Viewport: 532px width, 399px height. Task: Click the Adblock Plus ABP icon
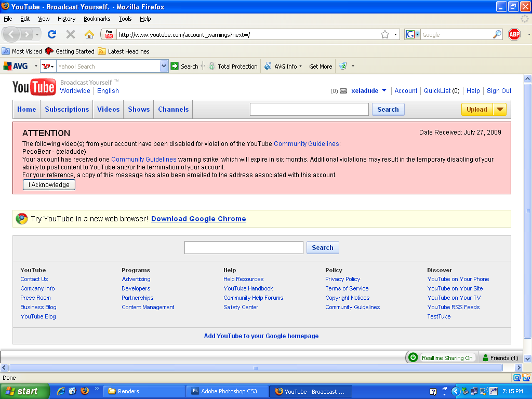[514, 34]
